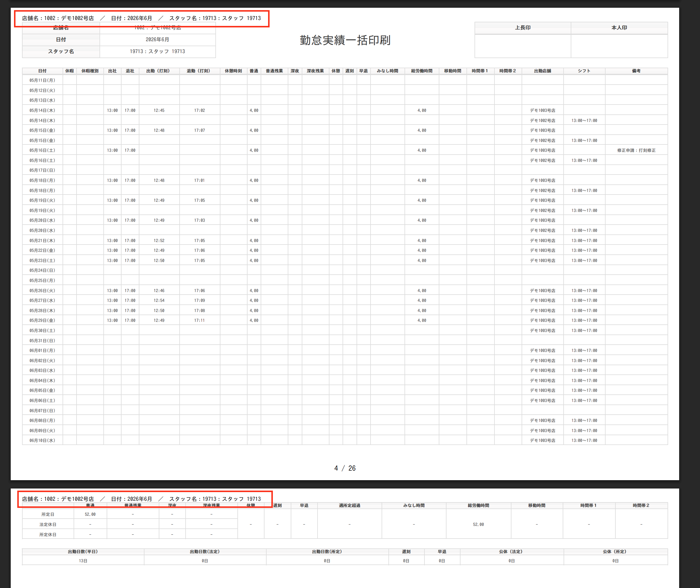700x588 pixels.
Task: Click the 備考 column header
Action: pos(636,71)
